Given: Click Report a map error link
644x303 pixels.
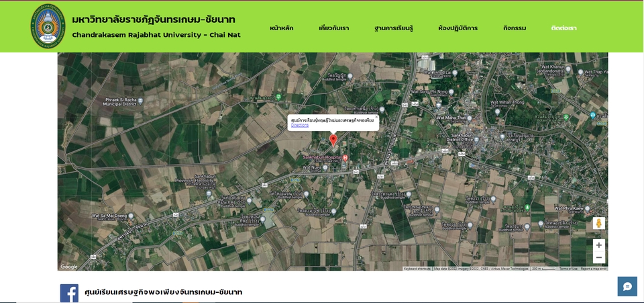Looking at the screenshot, I should coord(594,269).
